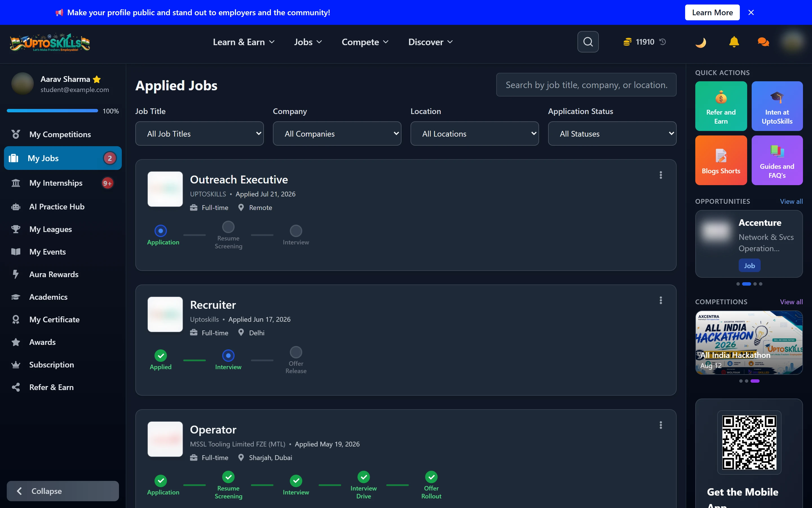This screenshot has height=508, width=812.
Task: View all competitions
Action: point(791,302)
